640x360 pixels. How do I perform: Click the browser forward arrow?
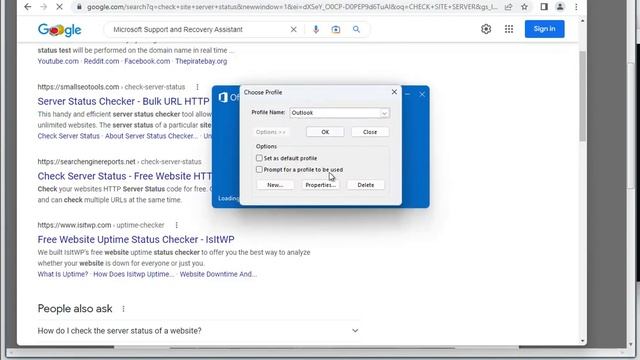tap(43, 7)
